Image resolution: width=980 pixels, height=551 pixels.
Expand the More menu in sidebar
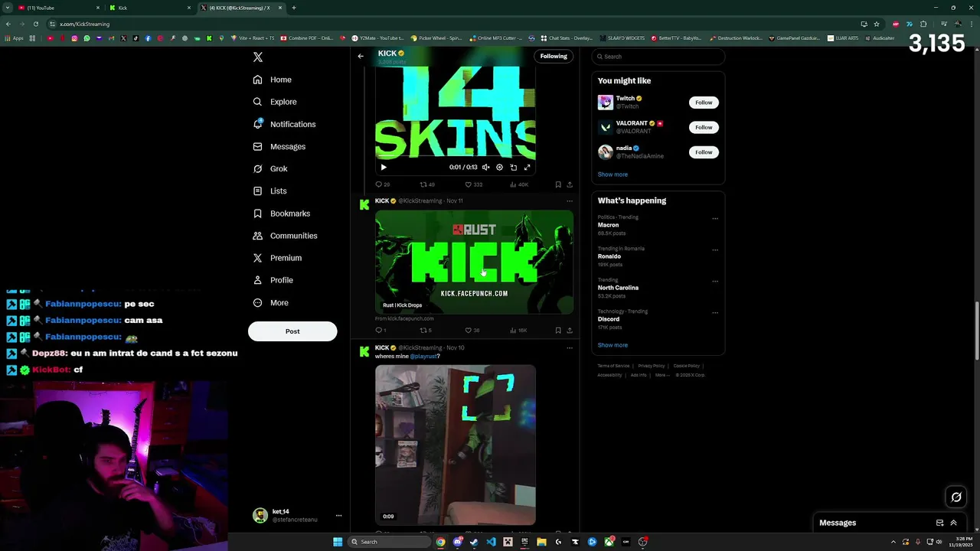tap(270, 302)
